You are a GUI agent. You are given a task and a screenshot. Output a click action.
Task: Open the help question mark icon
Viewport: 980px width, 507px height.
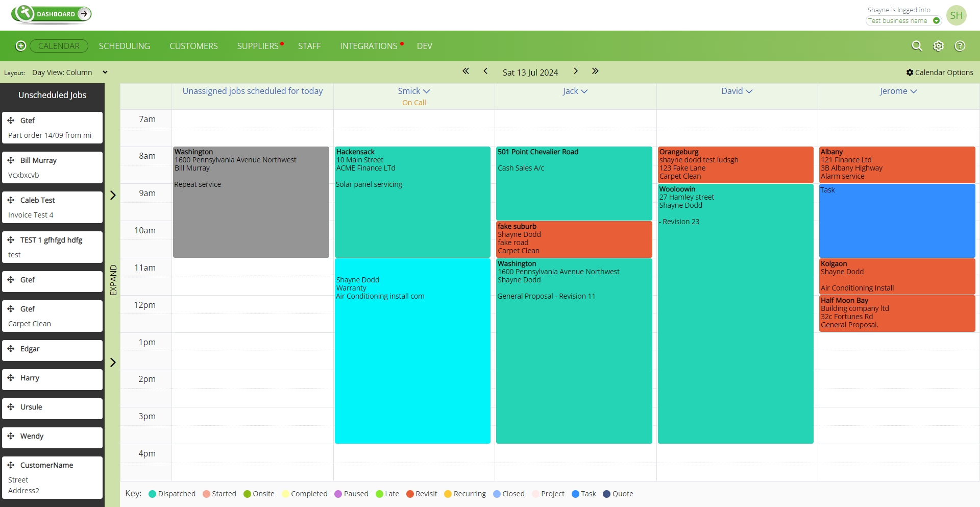pyautogui.click(x=960, y=46)
